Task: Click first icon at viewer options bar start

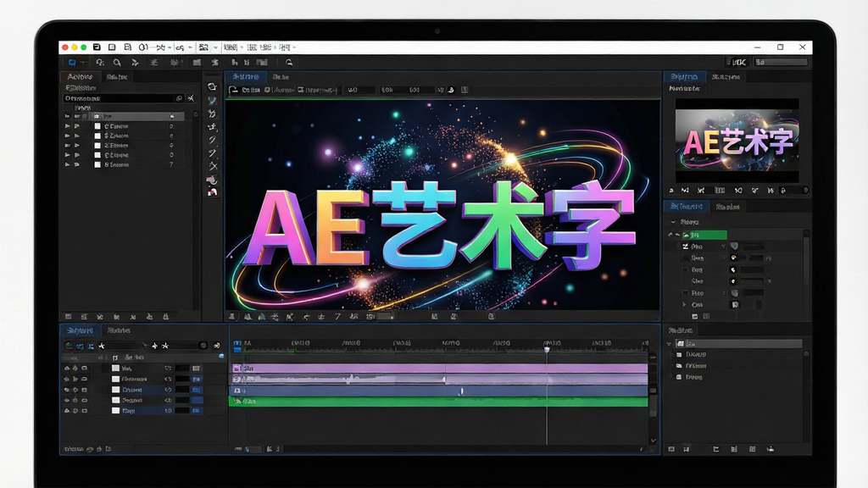Action: [x=234, y=90]
